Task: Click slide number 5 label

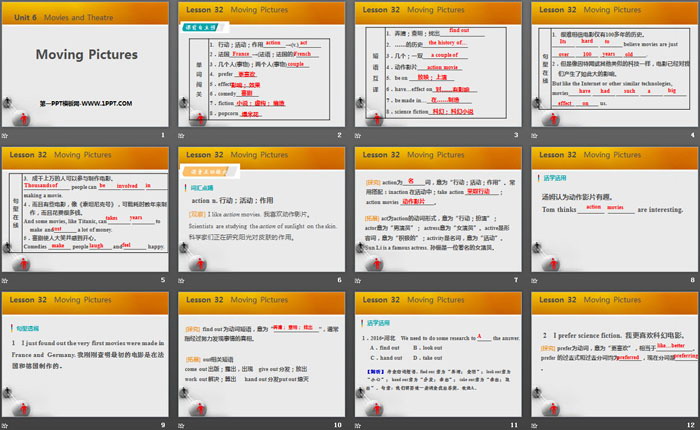Action: [163, 280]
